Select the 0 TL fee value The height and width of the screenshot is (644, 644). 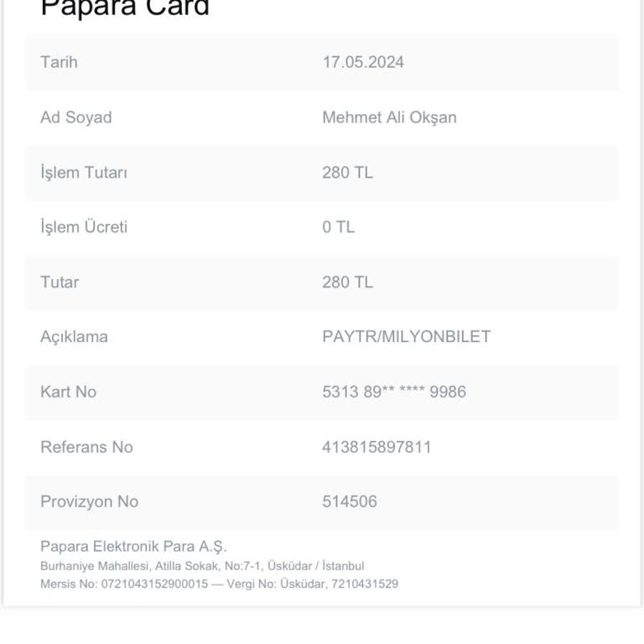(338, 227)
